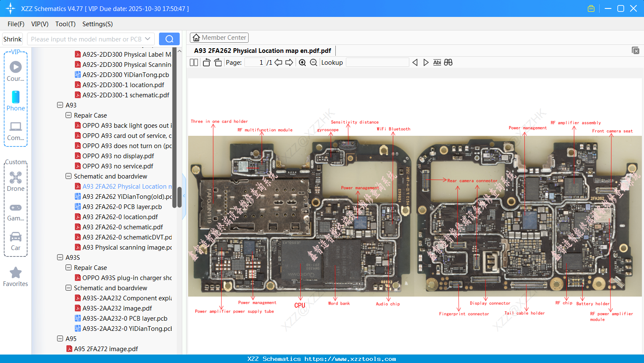The image size is (644, 363).
Task: Click the zoom in magnifier icon
Action: click(302, 63)
